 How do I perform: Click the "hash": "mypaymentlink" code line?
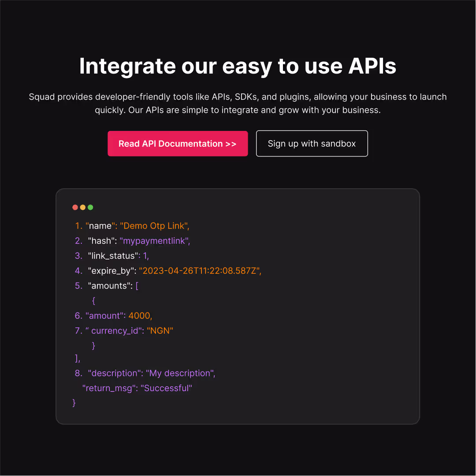point(132,241)
